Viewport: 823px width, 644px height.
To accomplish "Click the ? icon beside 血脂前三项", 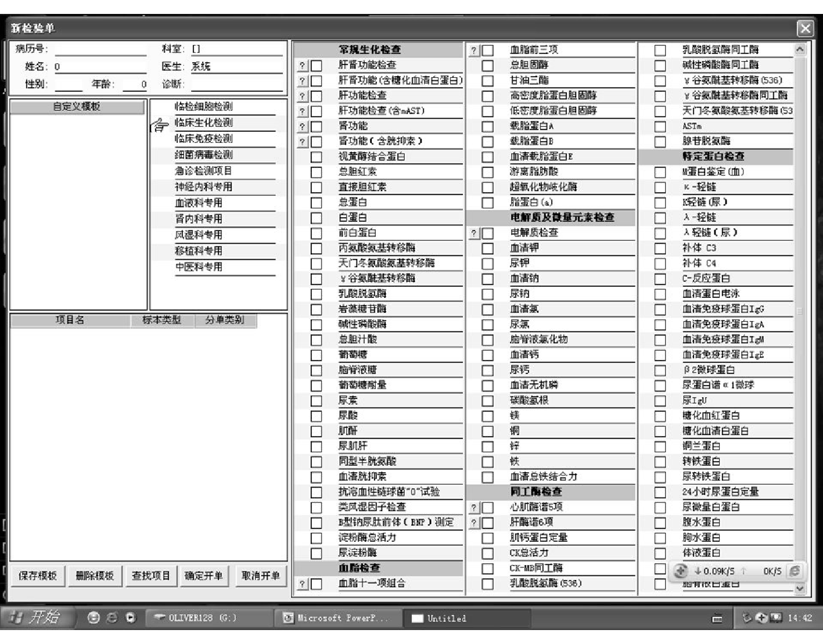I will 474,51.
